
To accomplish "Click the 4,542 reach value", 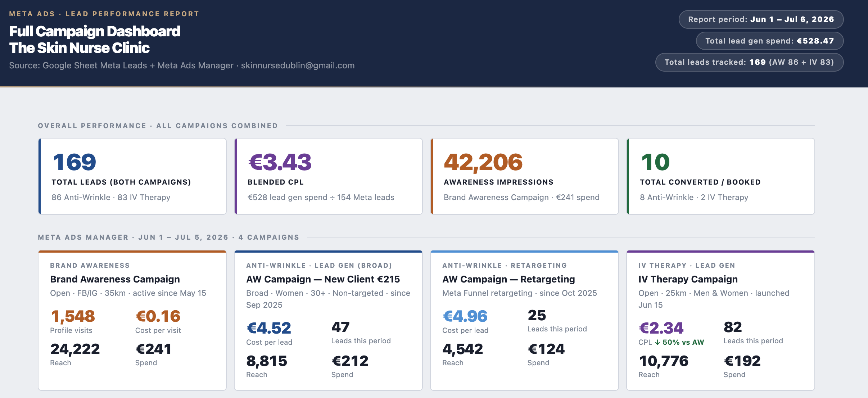I will (462, 349).
